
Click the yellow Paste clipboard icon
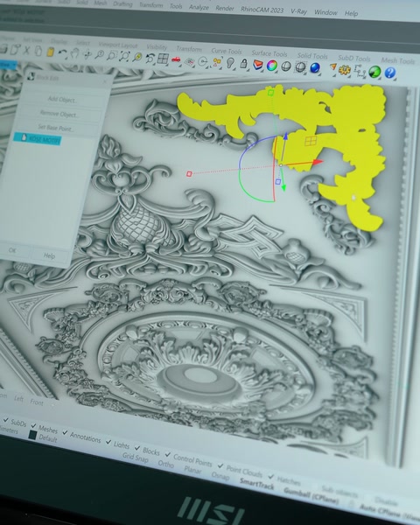50,52
